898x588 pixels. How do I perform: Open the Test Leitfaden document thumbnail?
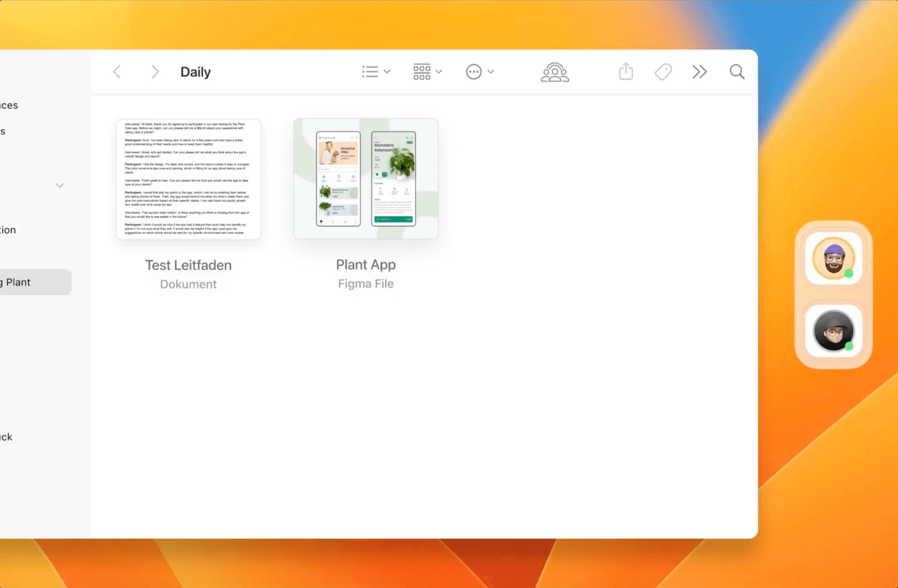pos(188,179)
